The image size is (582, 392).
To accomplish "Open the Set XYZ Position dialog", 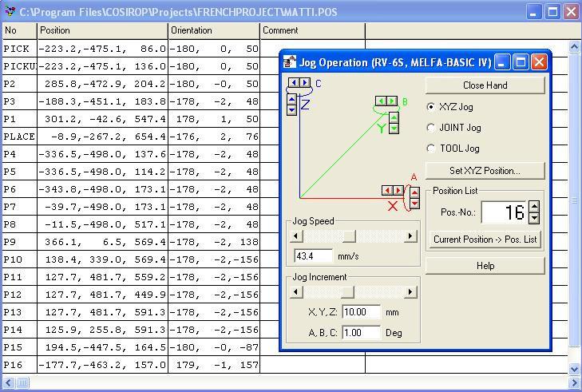I will [x=485, y=171].
